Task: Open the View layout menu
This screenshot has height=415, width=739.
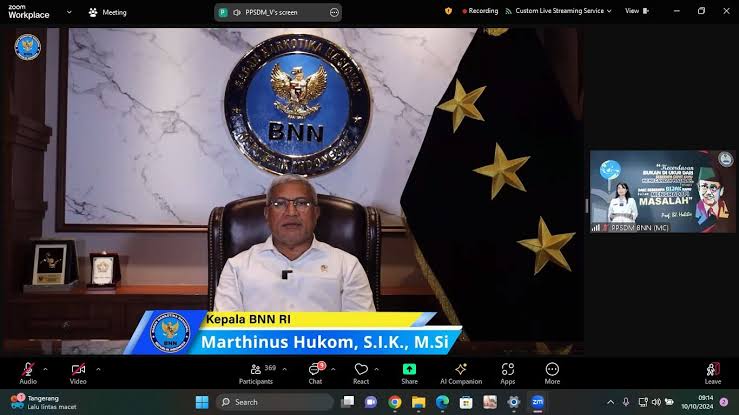Action: click(x=637, y=11)
